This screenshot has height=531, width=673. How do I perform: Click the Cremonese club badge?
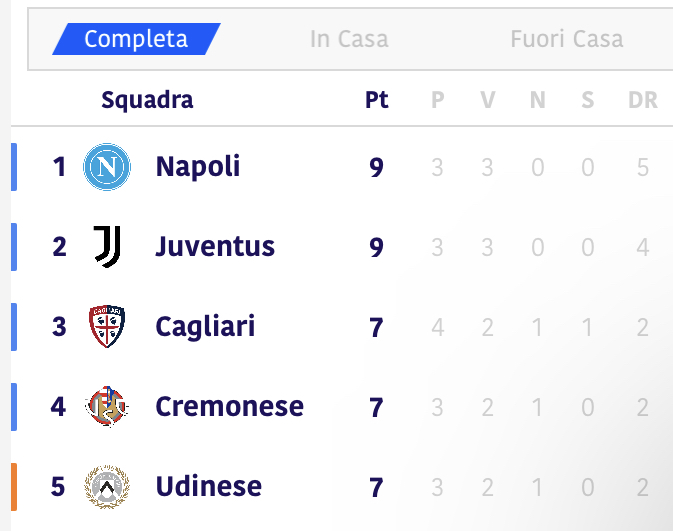coord(107,406)
